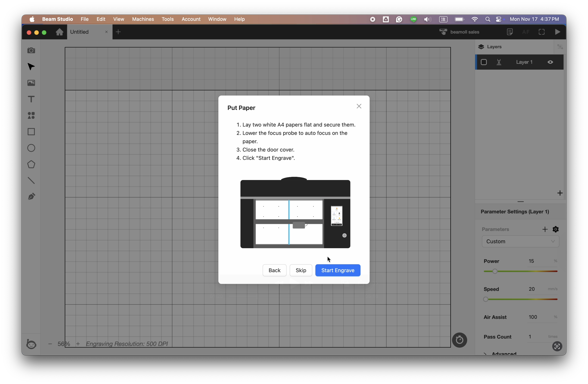Open the document settings icon

[510, 32]
